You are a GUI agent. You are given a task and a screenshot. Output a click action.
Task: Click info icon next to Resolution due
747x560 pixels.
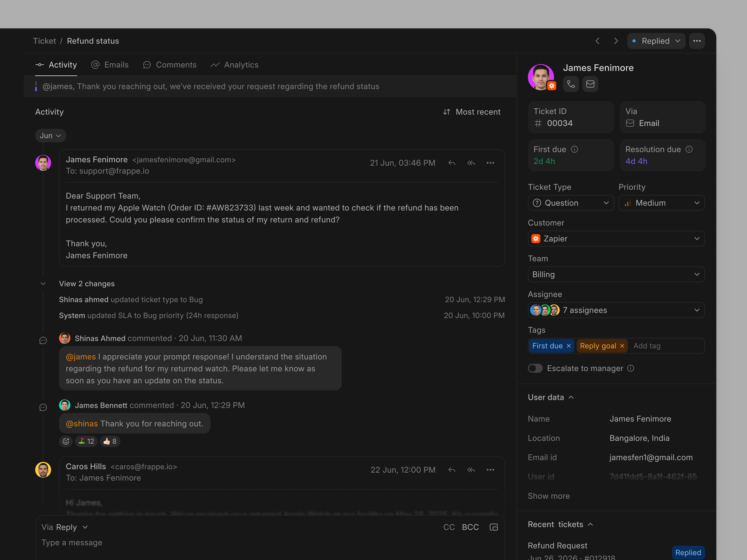(689, 149)
